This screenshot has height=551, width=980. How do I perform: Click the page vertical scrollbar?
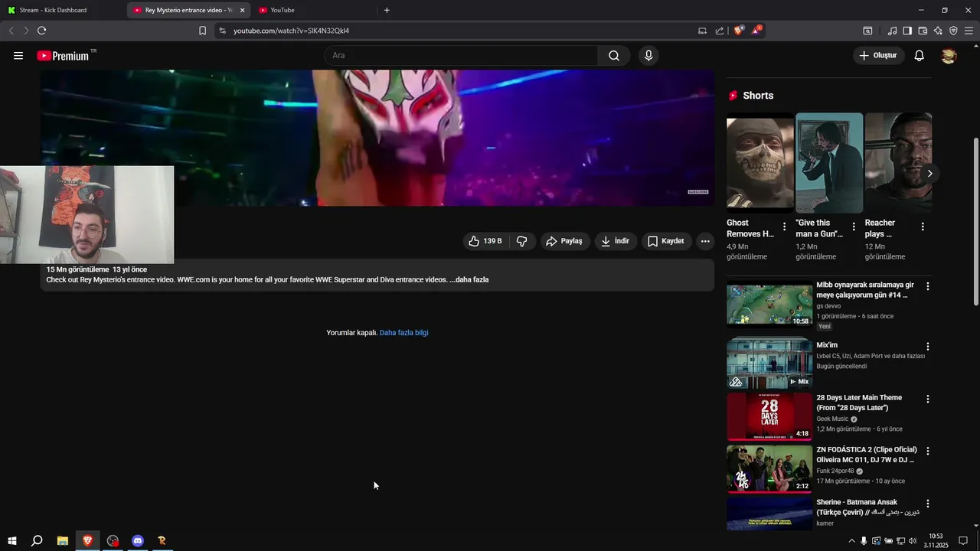[975, 222]
